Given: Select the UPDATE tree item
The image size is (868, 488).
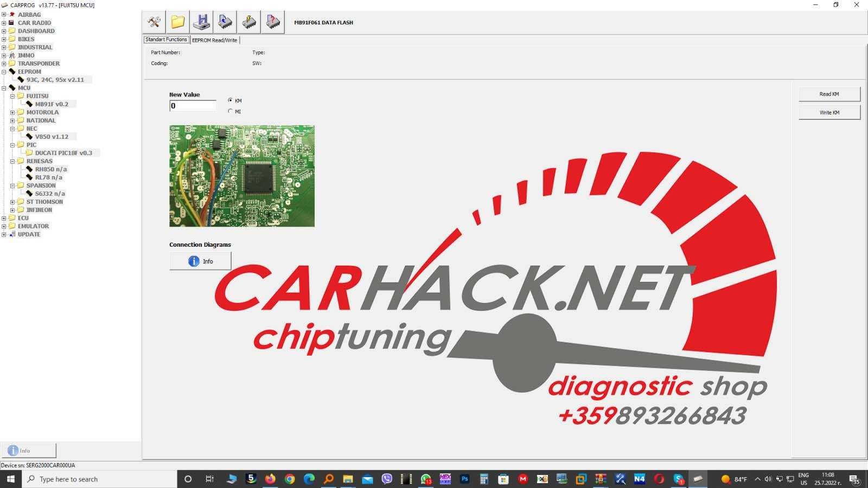Looking at the screenshot, I should pos(29,234).
